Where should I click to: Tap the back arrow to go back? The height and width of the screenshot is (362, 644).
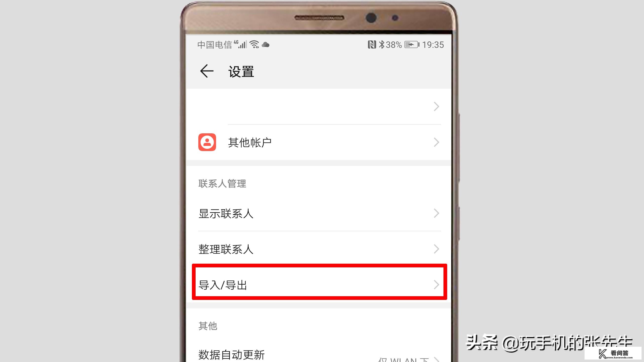coord(206,71)
